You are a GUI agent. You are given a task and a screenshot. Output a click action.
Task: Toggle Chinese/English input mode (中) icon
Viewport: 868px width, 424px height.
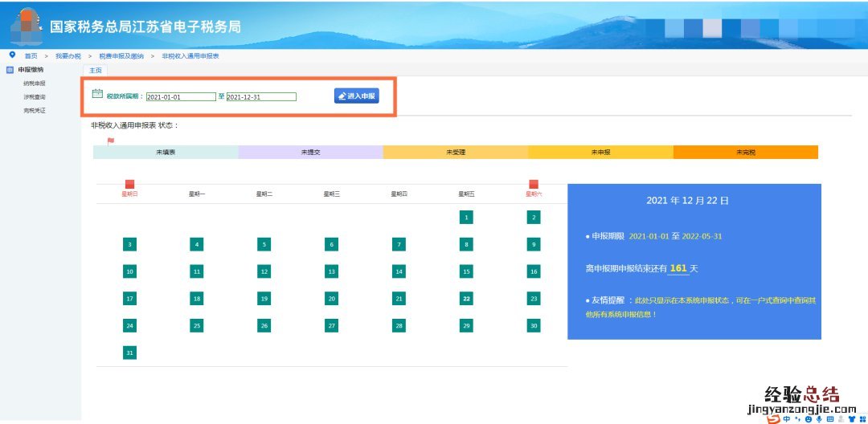click(786, 418)
